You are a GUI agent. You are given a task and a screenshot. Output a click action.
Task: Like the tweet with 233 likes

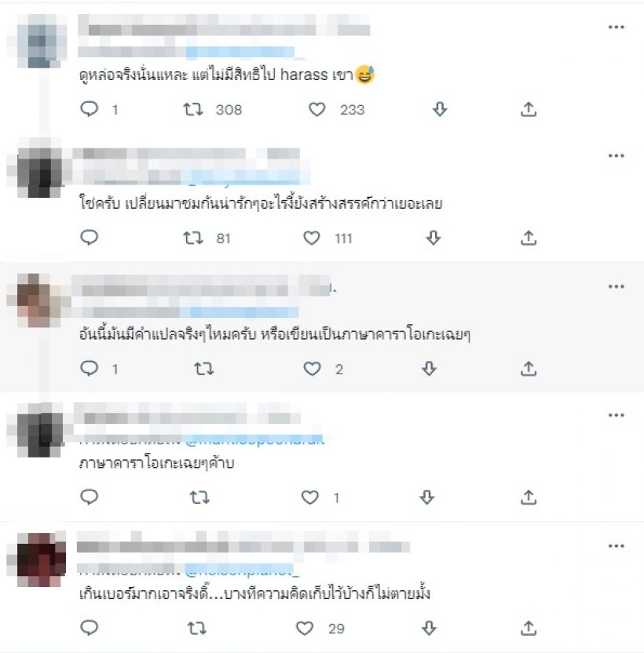tap(317, 110)
